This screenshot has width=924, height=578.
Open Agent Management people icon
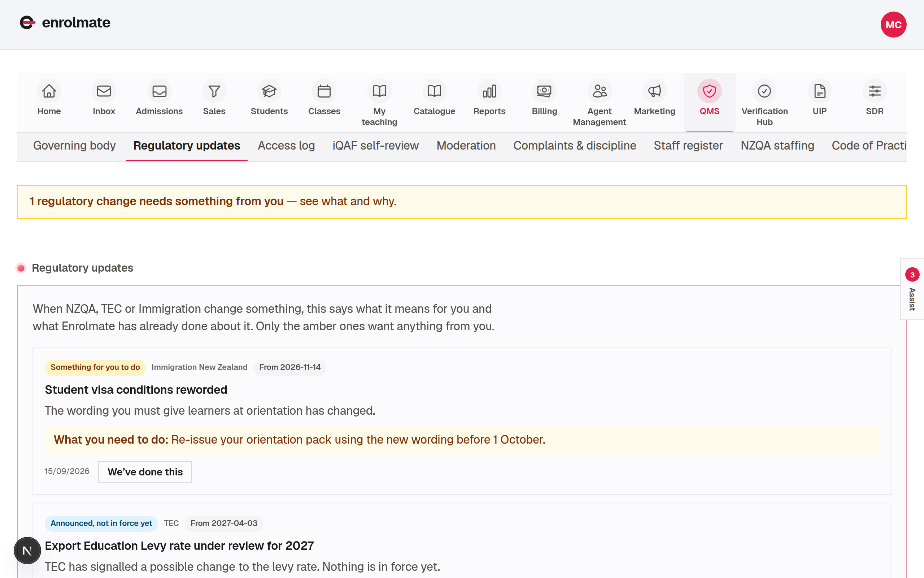600,91
